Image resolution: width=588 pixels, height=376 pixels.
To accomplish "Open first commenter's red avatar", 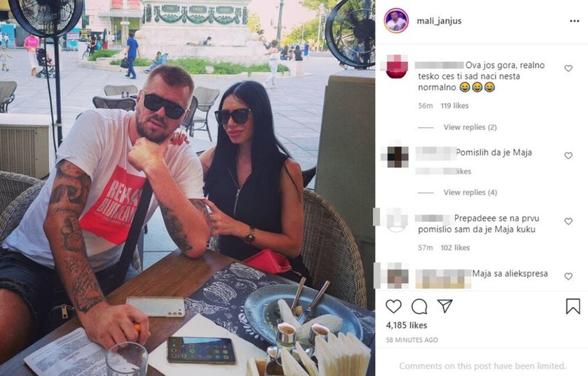I will point(396,66).
